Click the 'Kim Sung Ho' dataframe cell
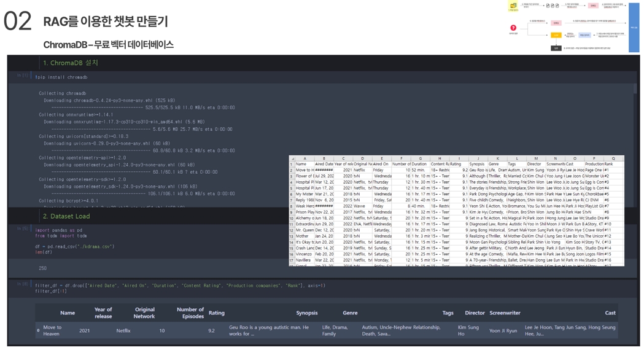Image resolution: width=644 pixels, height=350 pixels. point(468,331)
